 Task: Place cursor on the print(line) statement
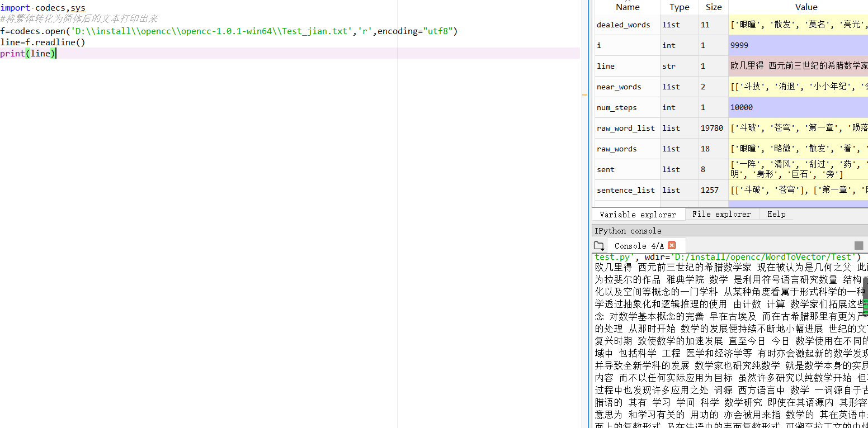[28, 54]
